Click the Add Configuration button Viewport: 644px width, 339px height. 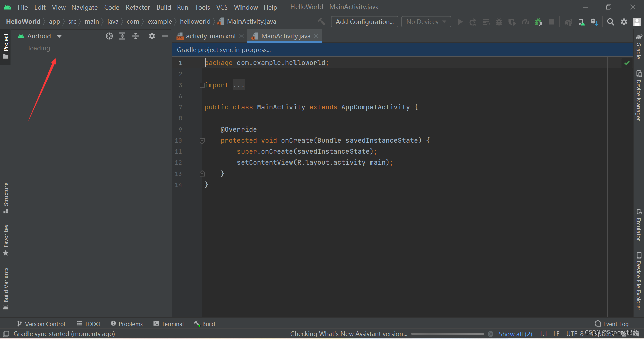(365, 22)
